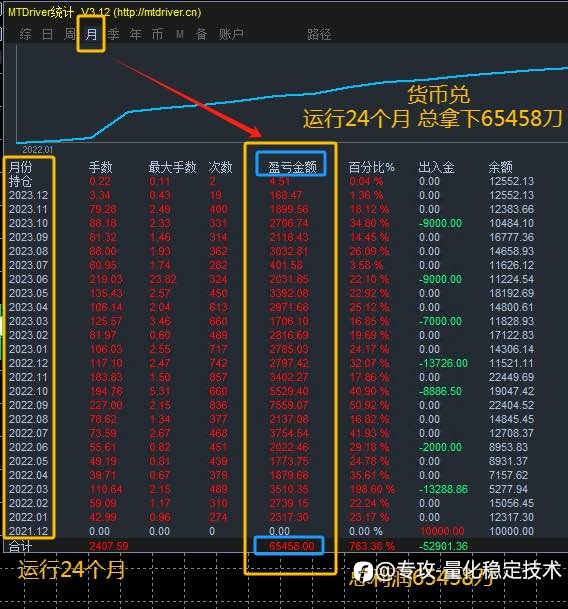Select the 2023.03 month row
The height and width of the screenshot is (609, 568).
tap(271, 321)
